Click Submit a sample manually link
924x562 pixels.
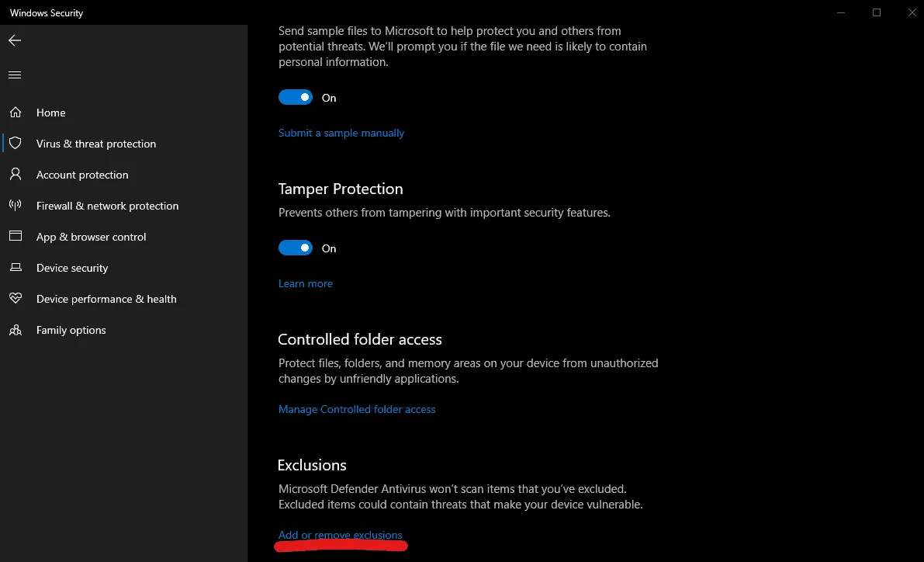coord(341,134)
